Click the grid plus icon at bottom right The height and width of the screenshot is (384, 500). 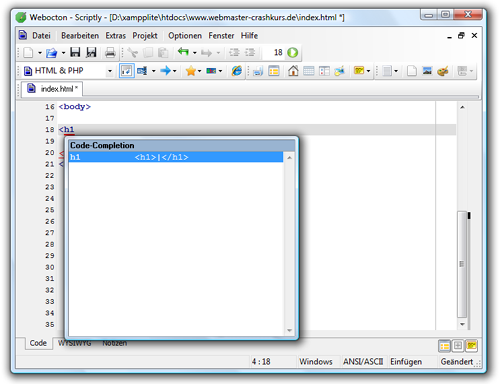pos(458,346)
